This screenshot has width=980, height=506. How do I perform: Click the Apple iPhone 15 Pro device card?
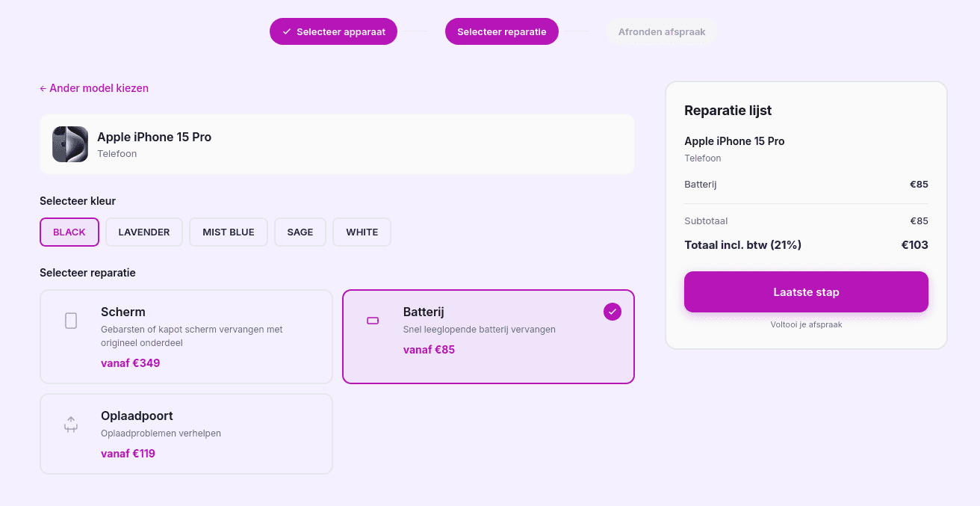pos(337,144)
